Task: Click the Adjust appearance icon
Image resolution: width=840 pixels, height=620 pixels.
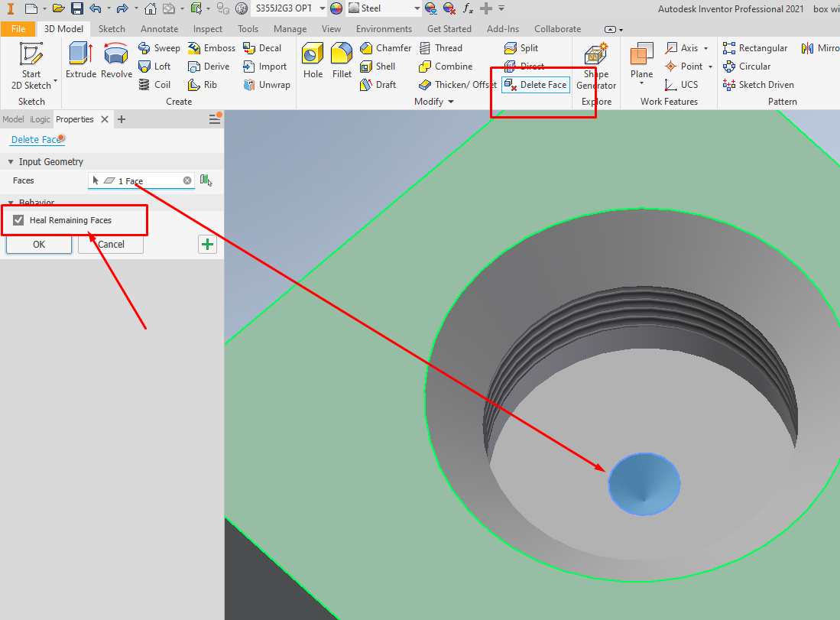Action: click(431, 8)
